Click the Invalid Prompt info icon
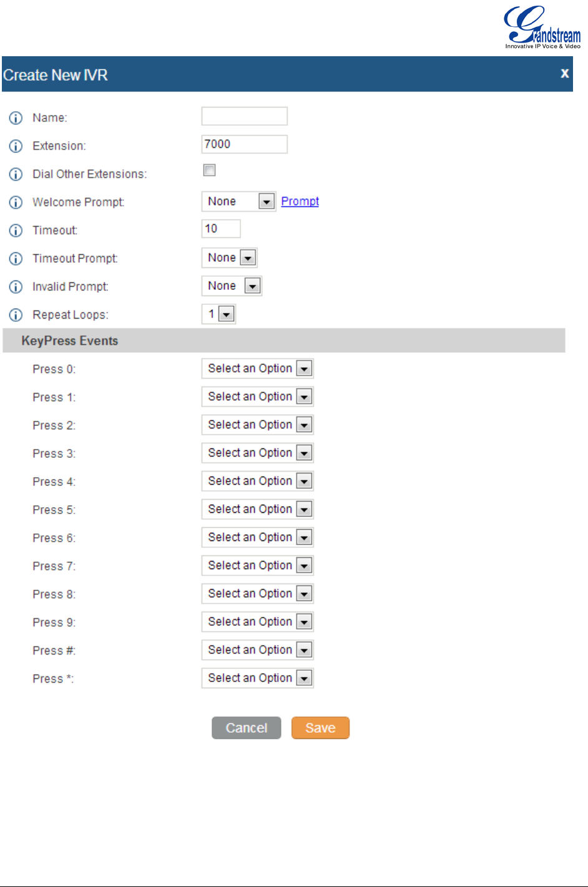 (x=16, y=287)
